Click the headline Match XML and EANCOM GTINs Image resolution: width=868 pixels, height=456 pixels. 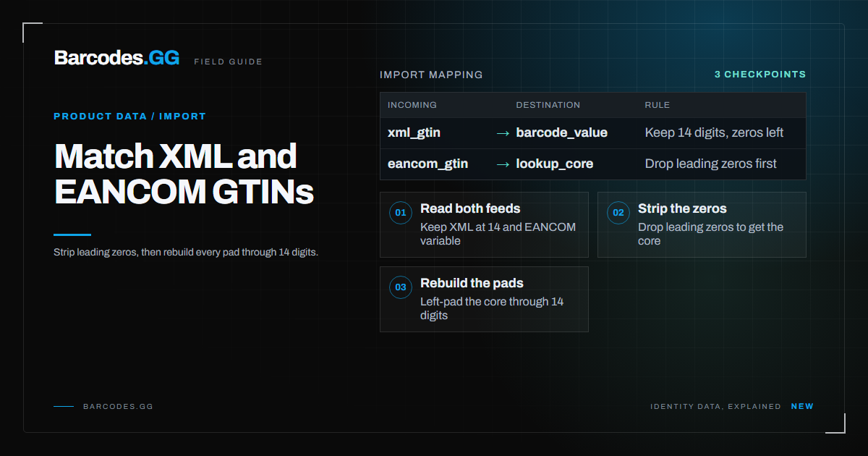point(184,174)
